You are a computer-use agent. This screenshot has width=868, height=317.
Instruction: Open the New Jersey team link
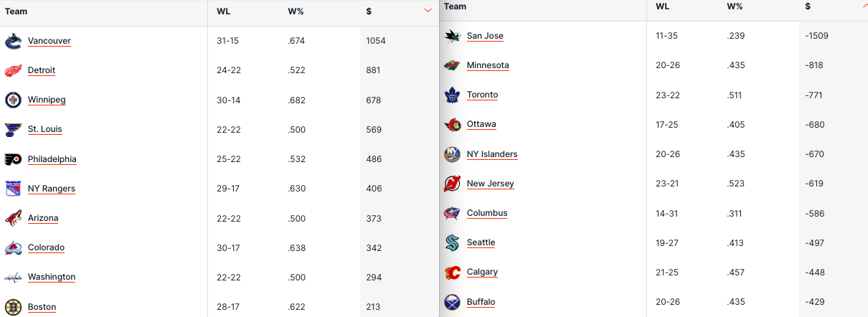coord(491,184)
